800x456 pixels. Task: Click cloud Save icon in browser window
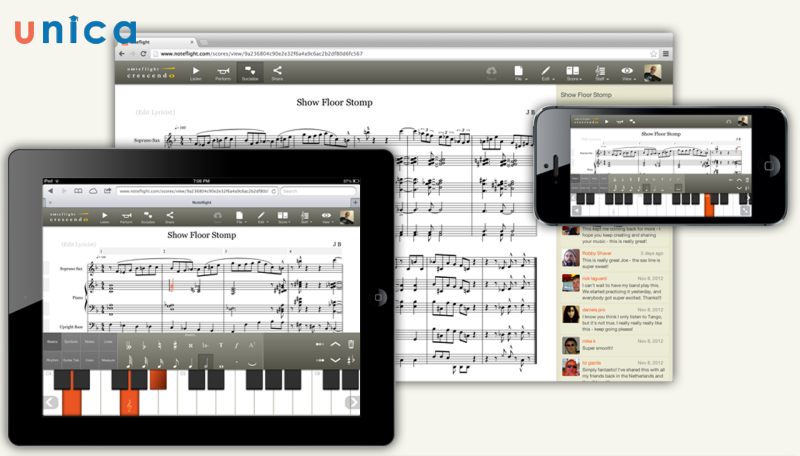(491, 72)
